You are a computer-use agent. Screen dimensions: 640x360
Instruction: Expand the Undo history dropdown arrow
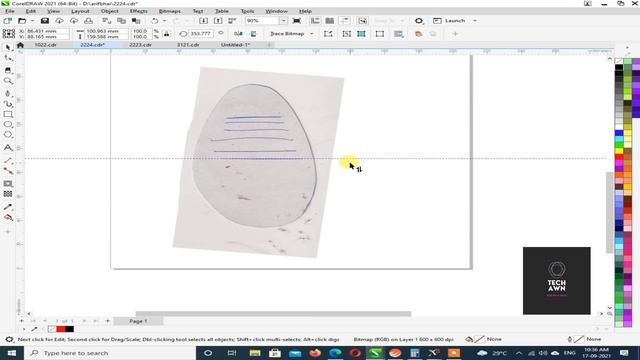coord(164,20)
